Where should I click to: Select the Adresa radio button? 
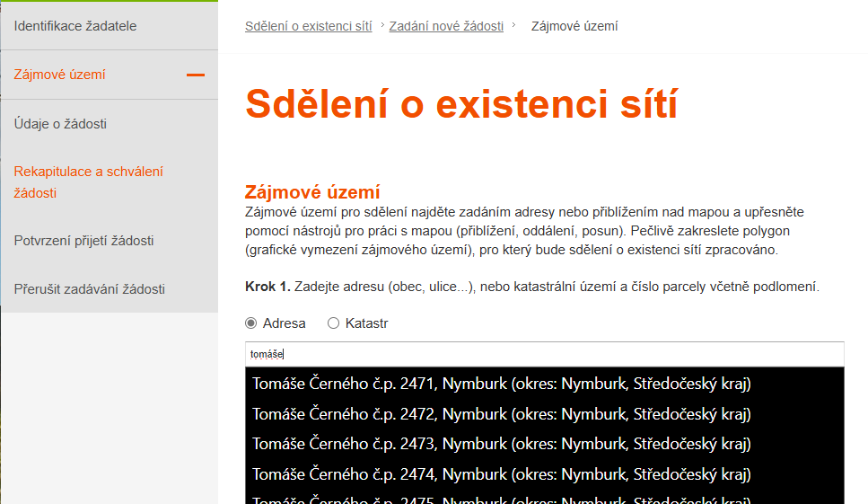[251, 323]
